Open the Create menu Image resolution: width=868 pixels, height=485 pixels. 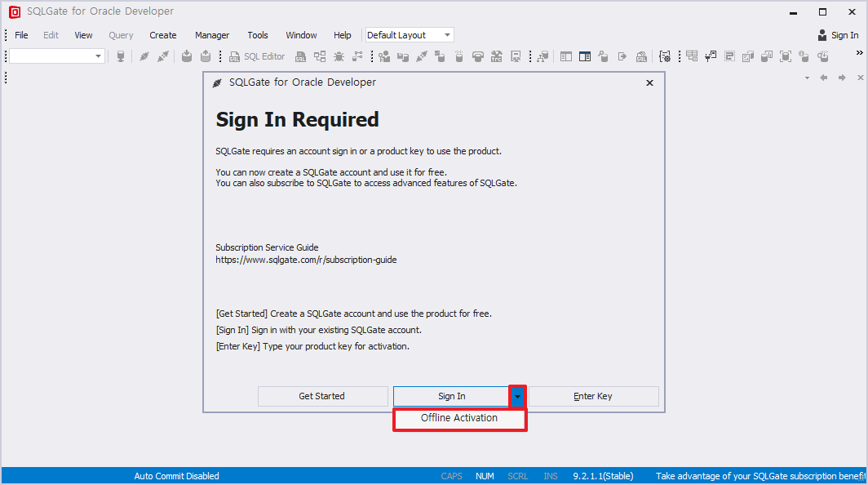(163, 35)
